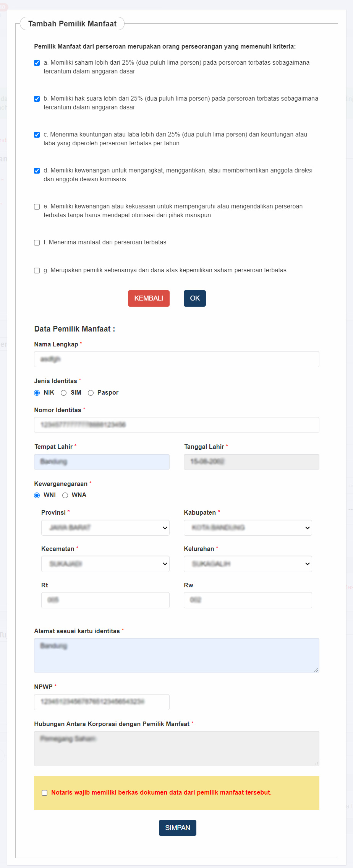This screenshot has height=868, width=353.
Task: Open the Provinsi dropdown
Action: (x=105, y=528)
